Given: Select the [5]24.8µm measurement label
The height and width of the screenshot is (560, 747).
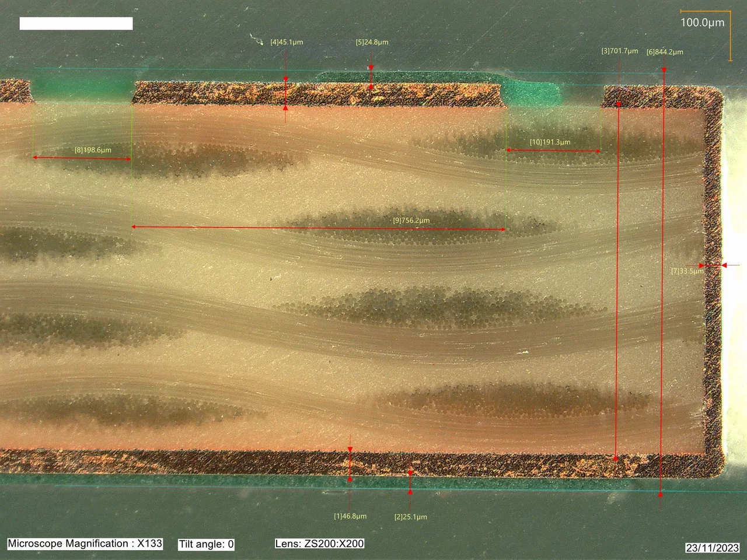Looking at the screenshot, I should 372,43.
